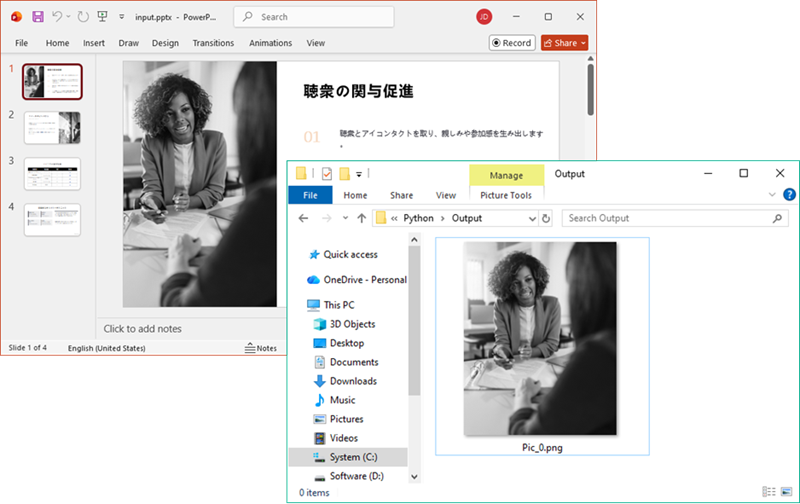Open Explorer's View tab
Screen dimensions: 800x504
pos(445,195)
